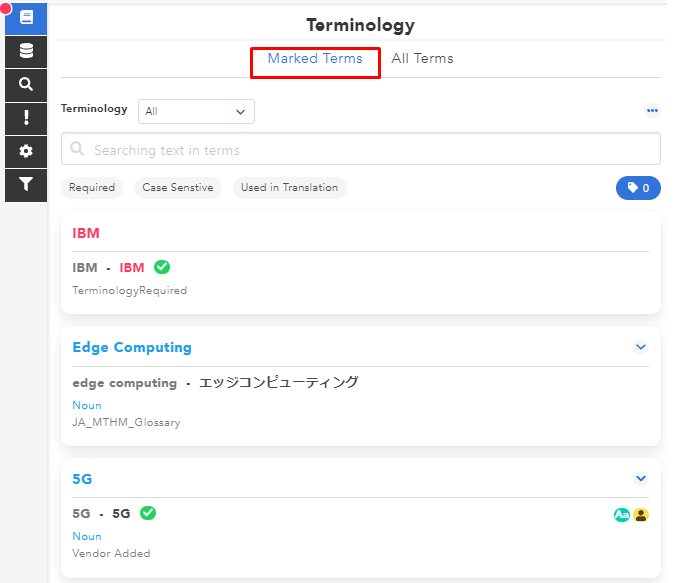Screen dimensions: 675x583
Task: Toggle the Used in Translation filter
Action: [289, 188]
